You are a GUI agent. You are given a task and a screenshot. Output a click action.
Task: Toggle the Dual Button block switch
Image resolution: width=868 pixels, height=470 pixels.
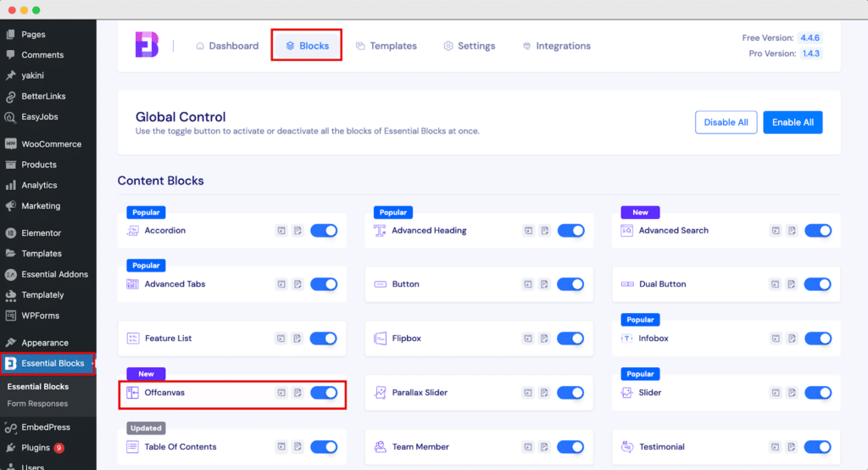pyautogui.click(x=817, y=284)
